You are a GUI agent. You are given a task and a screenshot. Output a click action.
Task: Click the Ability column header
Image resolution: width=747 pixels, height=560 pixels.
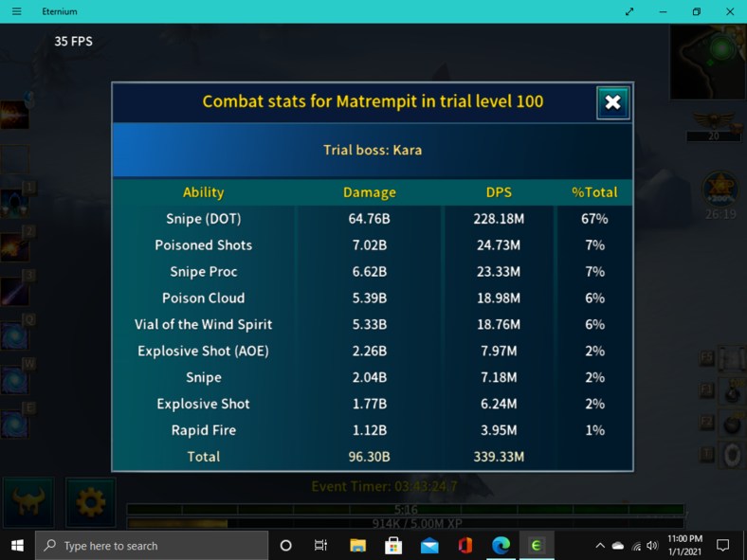coord(203,192)
